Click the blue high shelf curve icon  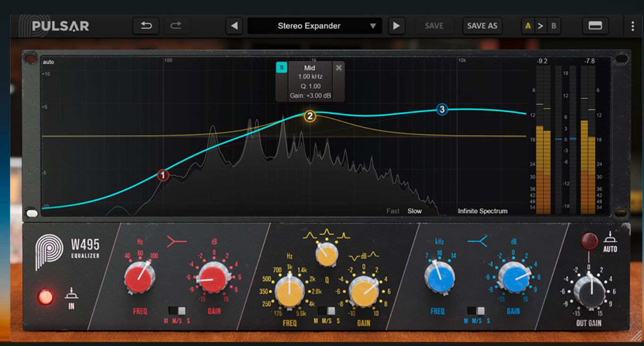(x=477, y=242)
